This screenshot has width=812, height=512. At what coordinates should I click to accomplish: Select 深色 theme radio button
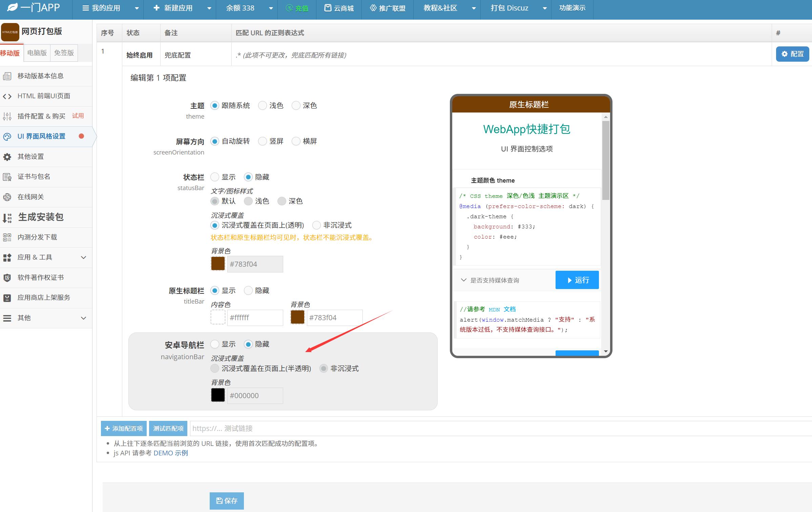pos(296,105)
